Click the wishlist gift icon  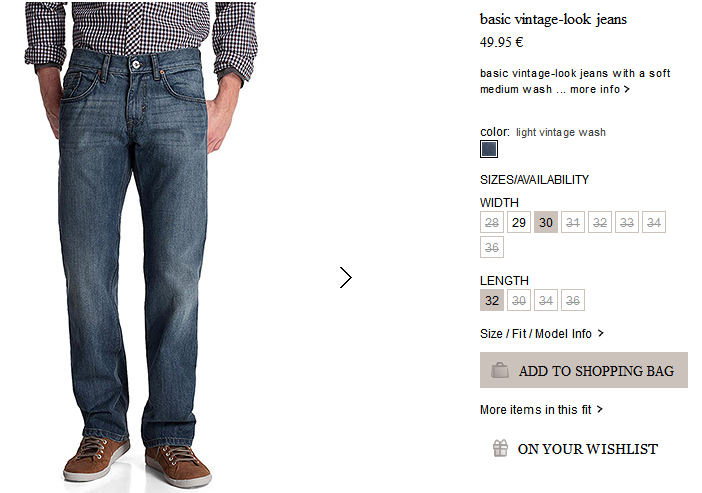[501, 448]
